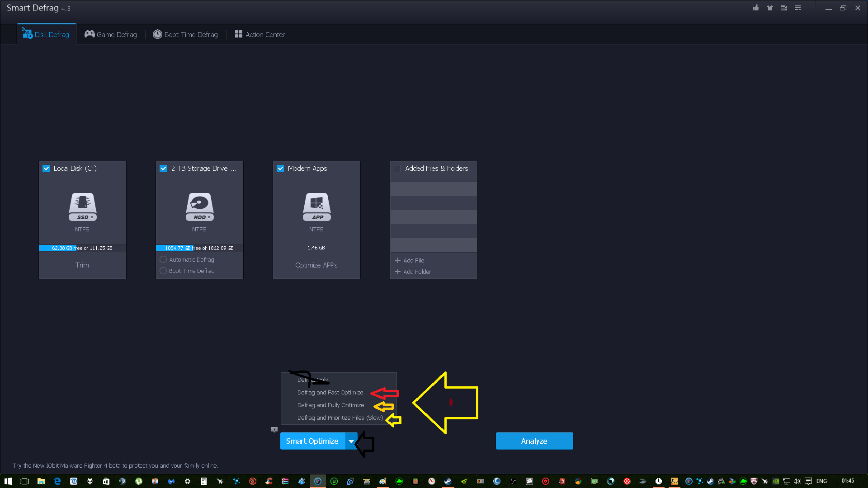The height and width of the screenshot is (488, 868).
Task: Toggle the Modern Apps checkbox
Action: coord(280,169)
